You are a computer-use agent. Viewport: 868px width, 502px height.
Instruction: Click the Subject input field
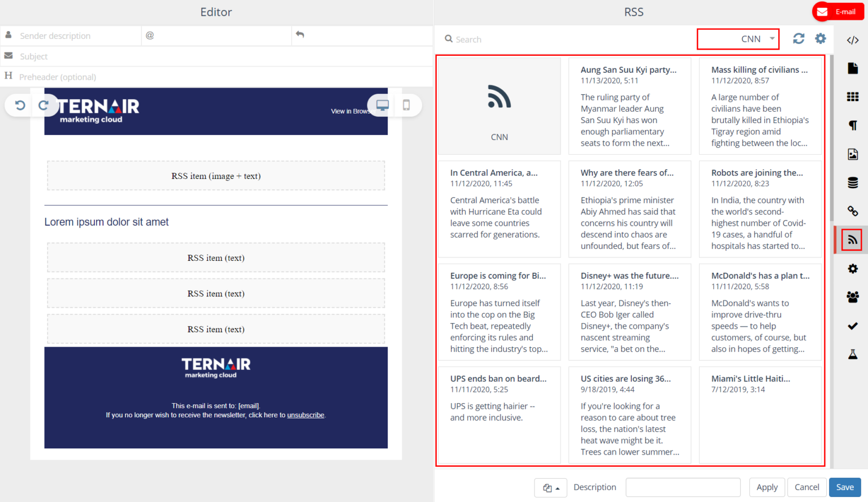[216, 56]
